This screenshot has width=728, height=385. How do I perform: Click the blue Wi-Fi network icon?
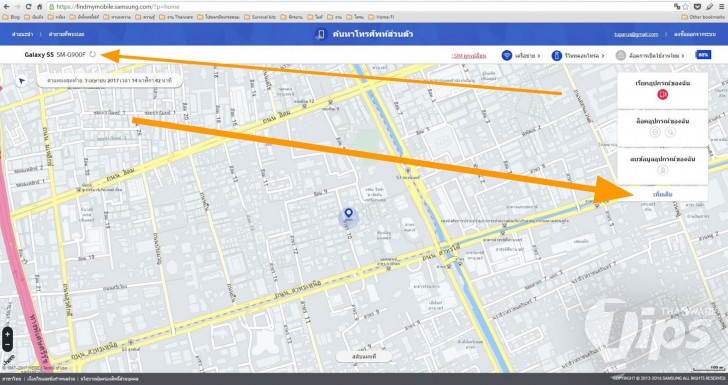pyautogui.click(x=507, y=56)
